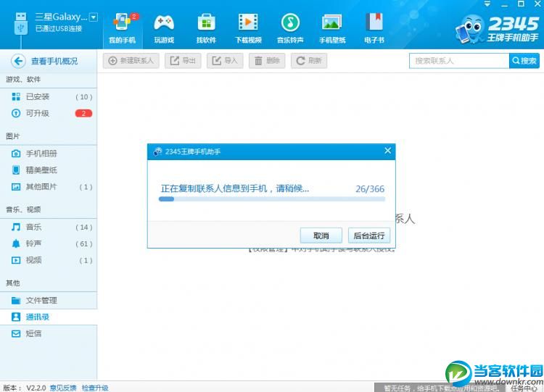Image resolution: width=544 pixels, height=392 pixels.
Task: Click the contact copy progress bar
Action: coord(272,199)
